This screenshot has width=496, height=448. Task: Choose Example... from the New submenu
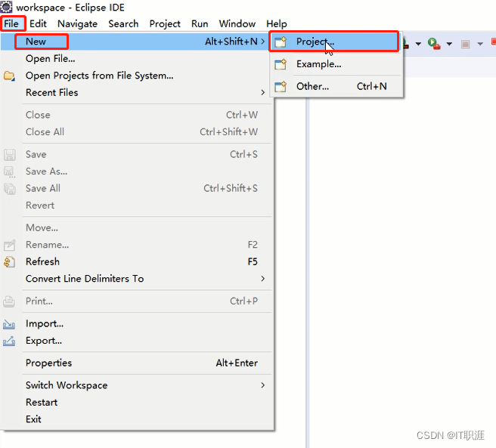pyautogui.click(x=336, y=64)
